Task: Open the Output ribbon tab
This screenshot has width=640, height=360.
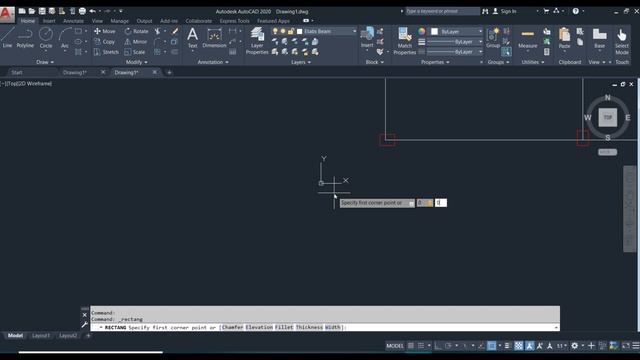Action: [144, 21]
